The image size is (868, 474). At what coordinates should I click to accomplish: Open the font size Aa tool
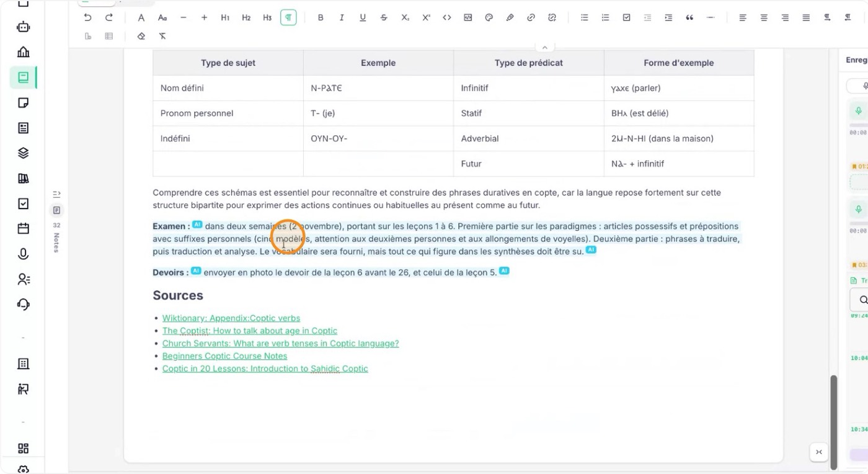(162, 17)
